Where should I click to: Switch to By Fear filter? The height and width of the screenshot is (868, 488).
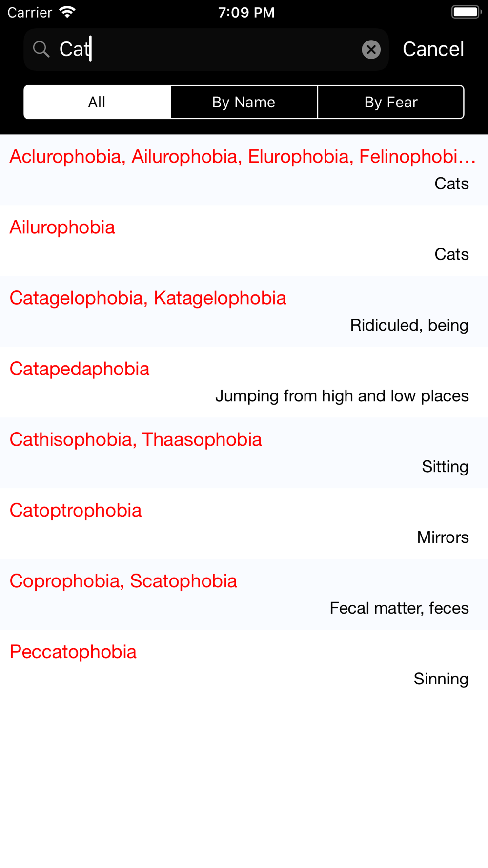(x=391, y=102)
